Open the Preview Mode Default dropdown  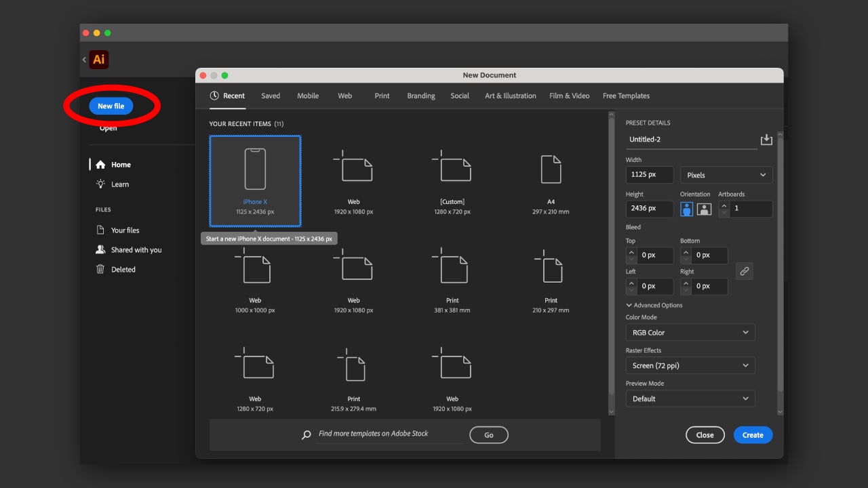pos(690,399)
